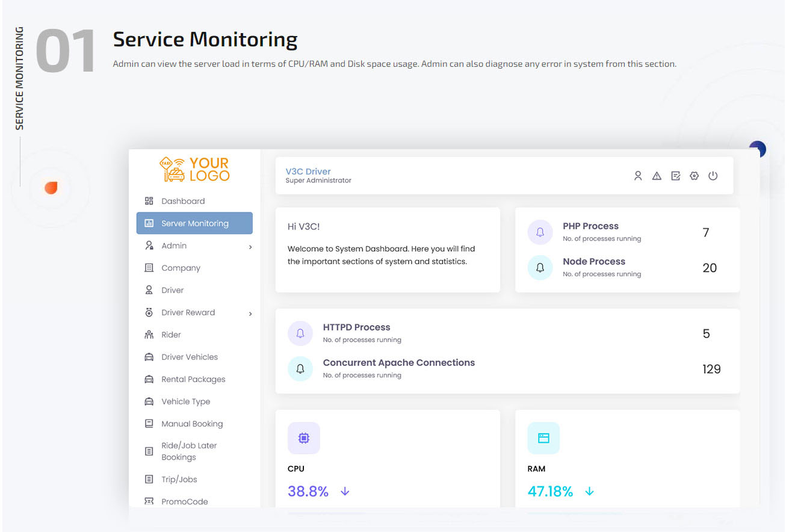
Task: Click the power logout icon
Action: pyautogui.click(x=713, y=176)
